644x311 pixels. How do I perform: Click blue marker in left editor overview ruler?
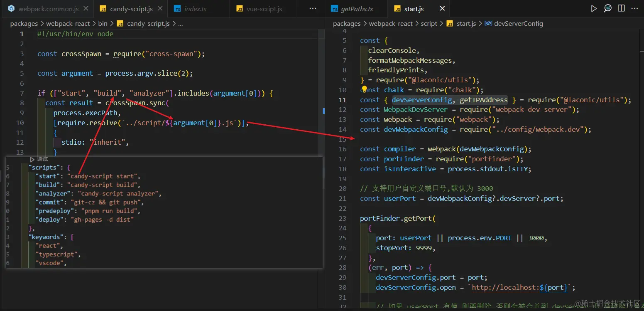click(x=324, y=111)
